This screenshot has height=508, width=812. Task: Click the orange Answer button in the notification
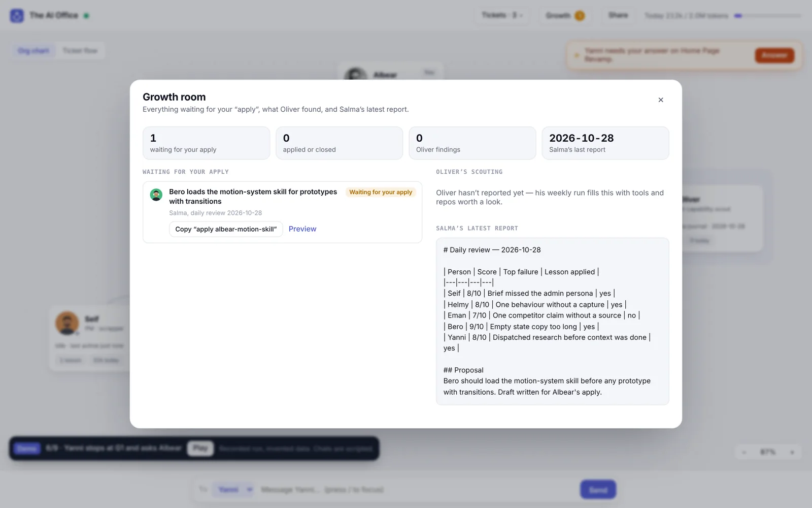(x=774, y=55)
